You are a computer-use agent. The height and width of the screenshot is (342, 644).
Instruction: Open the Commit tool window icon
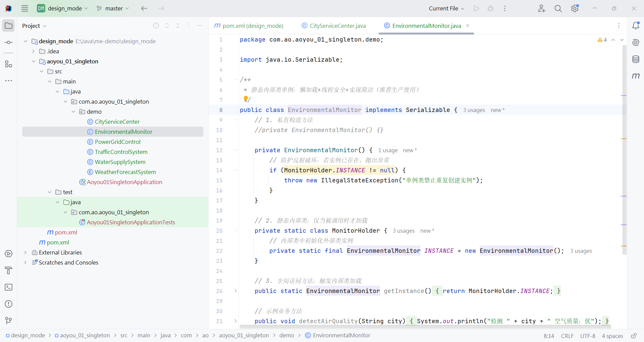click(x=9, y=43)
